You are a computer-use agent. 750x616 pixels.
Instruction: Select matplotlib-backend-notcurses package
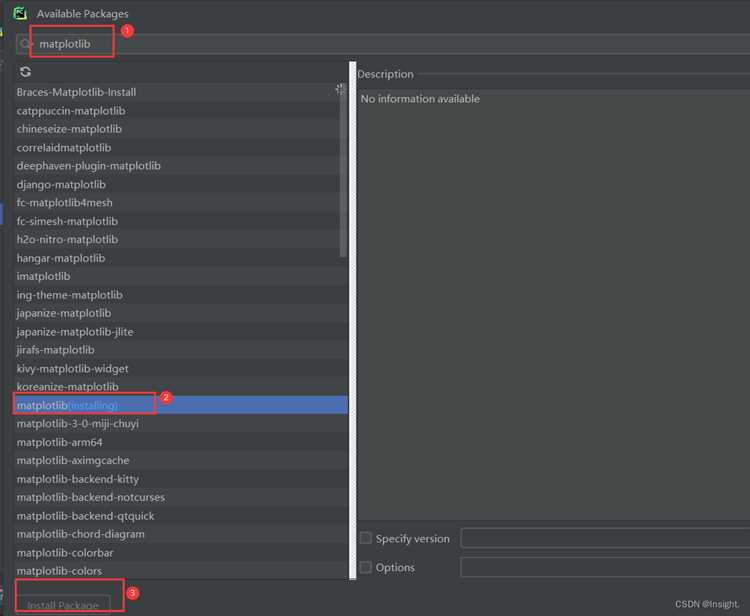click(x=181, y=497)
